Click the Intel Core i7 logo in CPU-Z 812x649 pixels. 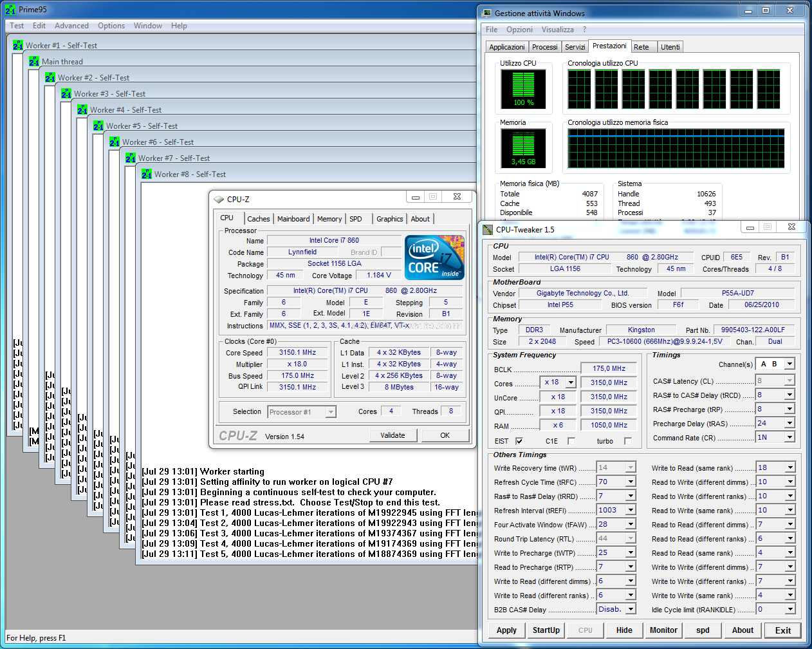tap(435, 258)
